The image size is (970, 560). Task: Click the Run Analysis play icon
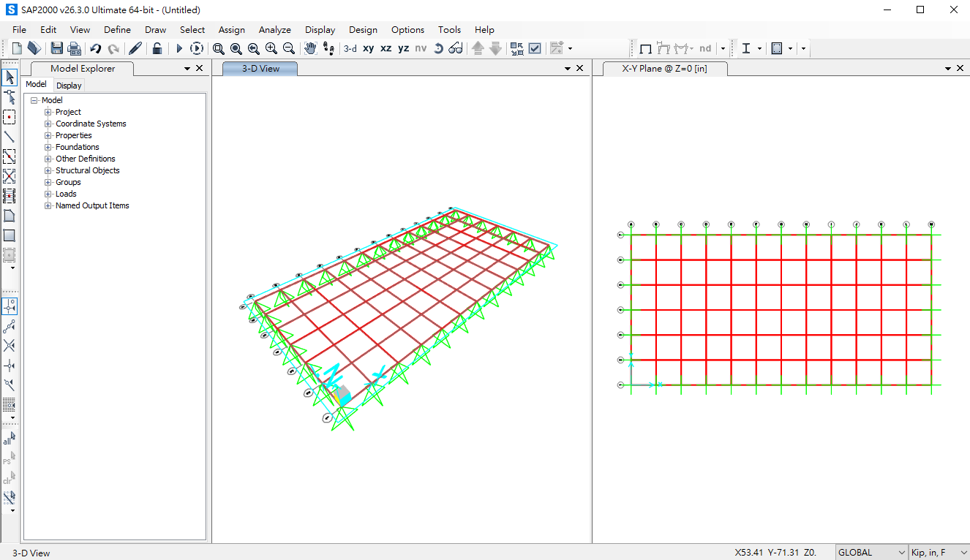click(x=179, y=48)
